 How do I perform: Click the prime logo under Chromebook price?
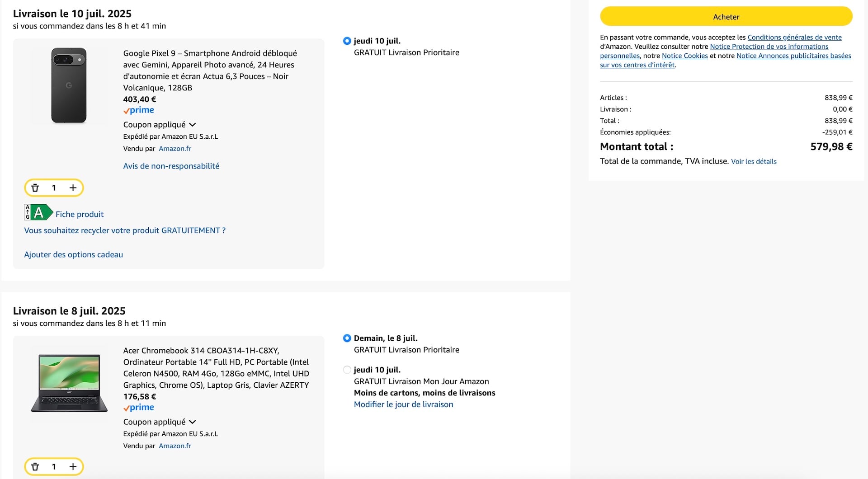pos(139,408)
